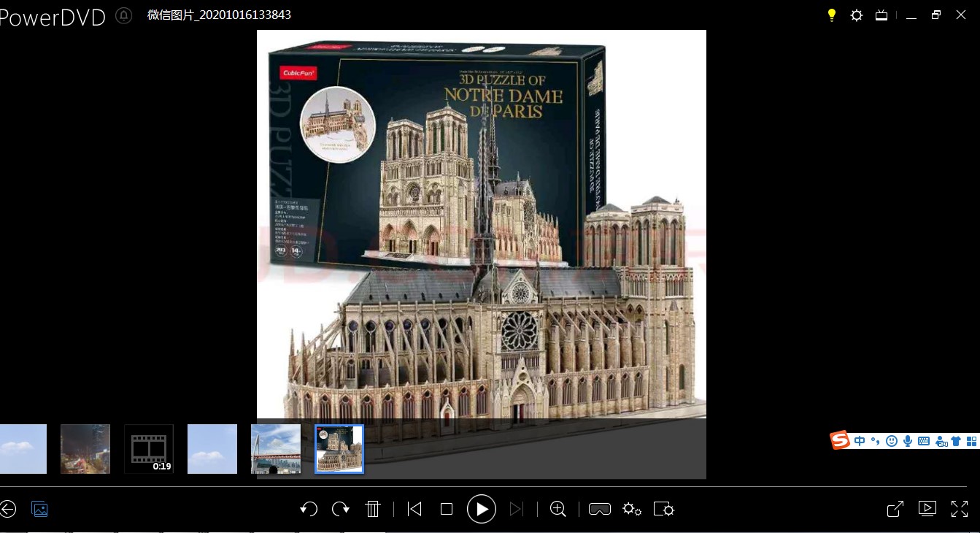Click the play-to device screen icon
Screen dimensions: 980x533
927,509
